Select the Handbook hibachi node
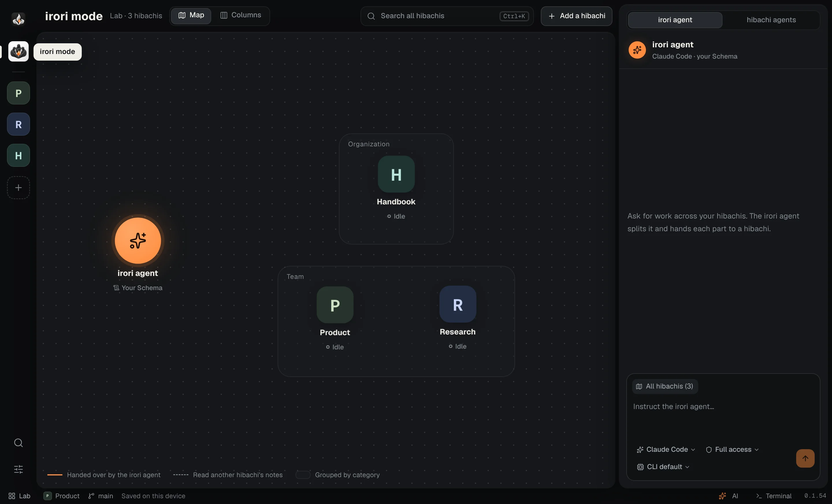This screenshot has height=504, width=832. 396,174
